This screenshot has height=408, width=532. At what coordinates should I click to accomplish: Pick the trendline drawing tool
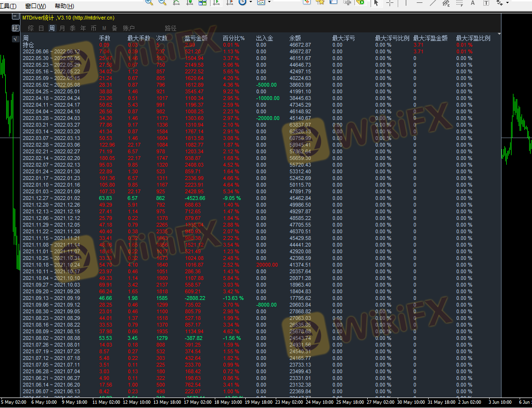(x=433, y=2)
